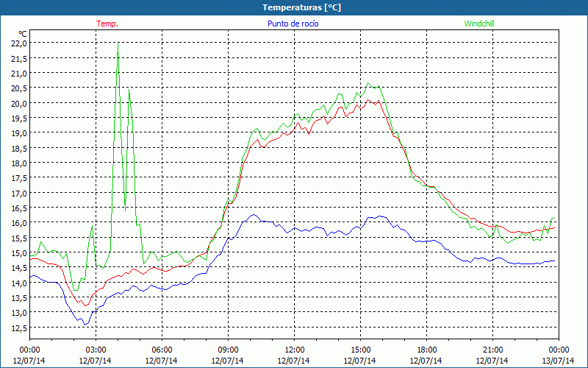Click the '15,5' y-axis value

[19, 238]
